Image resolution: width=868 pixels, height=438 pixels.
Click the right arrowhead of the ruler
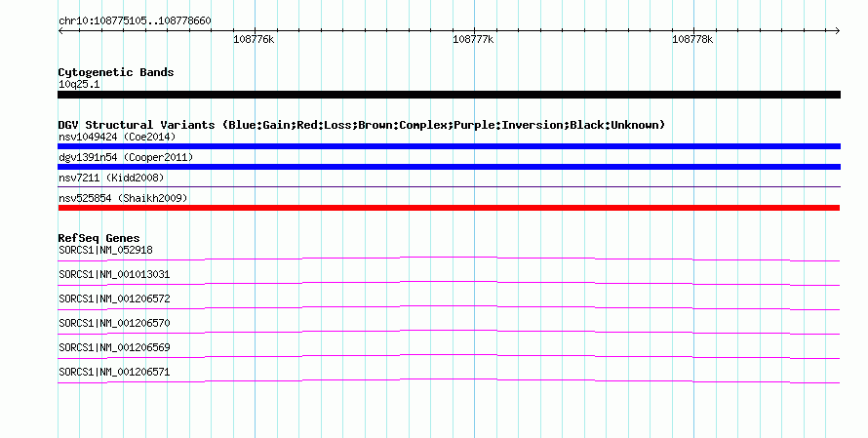tap(837, 31)
